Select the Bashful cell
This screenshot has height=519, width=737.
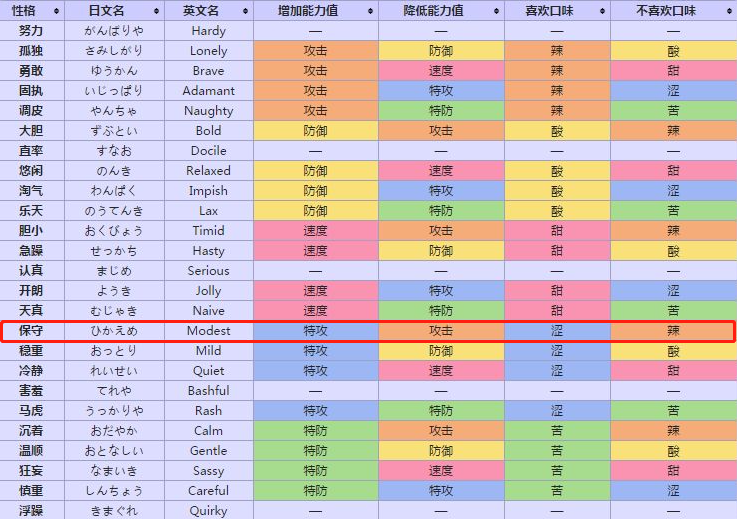209,391
